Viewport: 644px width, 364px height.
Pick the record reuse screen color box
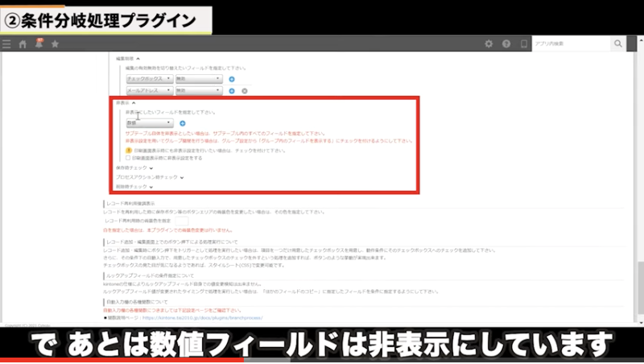tap(181, 220)
